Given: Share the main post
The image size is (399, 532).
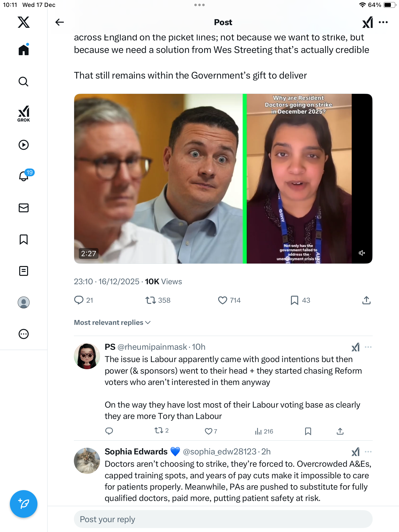Looking at the screenshot, I should (366, 300).
